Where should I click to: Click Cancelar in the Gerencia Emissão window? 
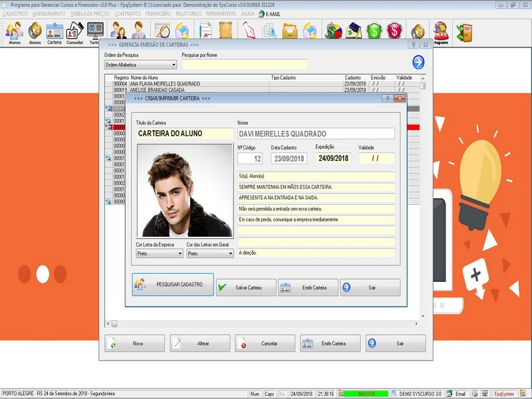[265, 343]
